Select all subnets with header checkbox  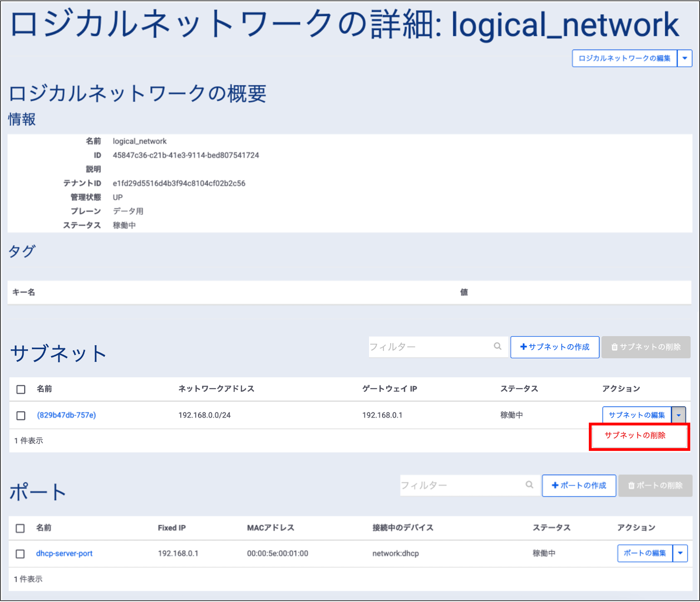pos(21,389)
